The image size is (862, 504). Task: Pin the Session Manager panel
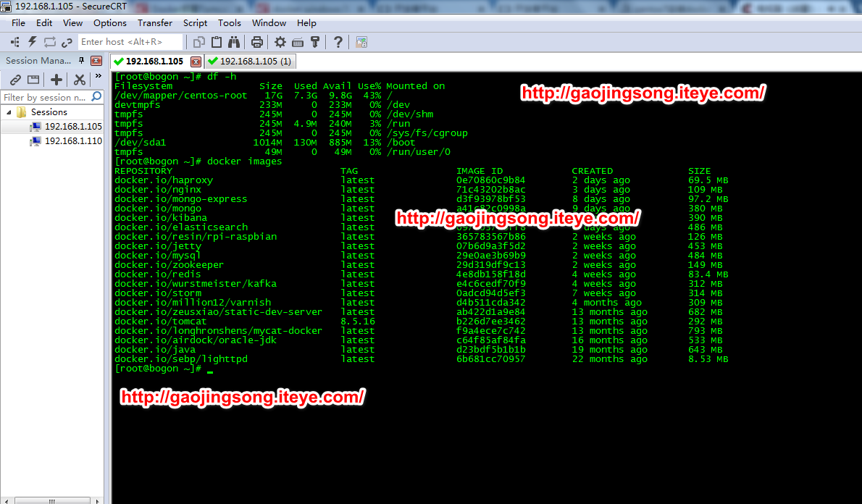(81, 60)
